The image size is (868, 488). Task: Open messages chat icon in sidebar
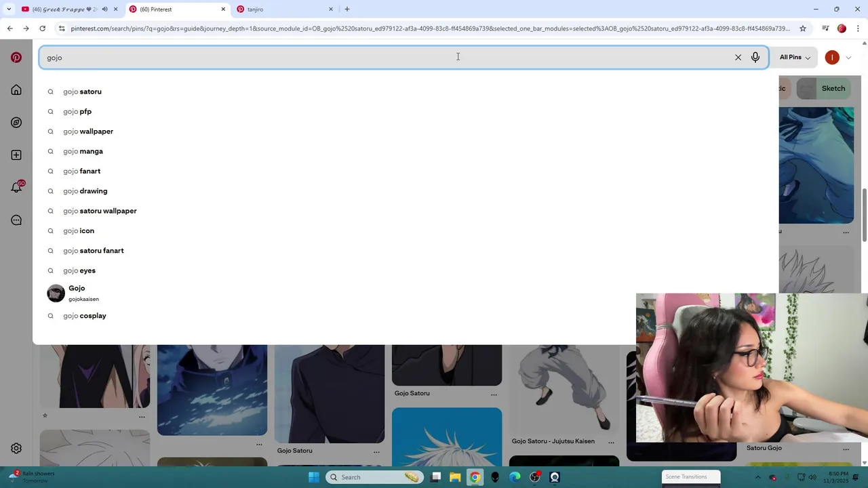(x=16, y=220)
